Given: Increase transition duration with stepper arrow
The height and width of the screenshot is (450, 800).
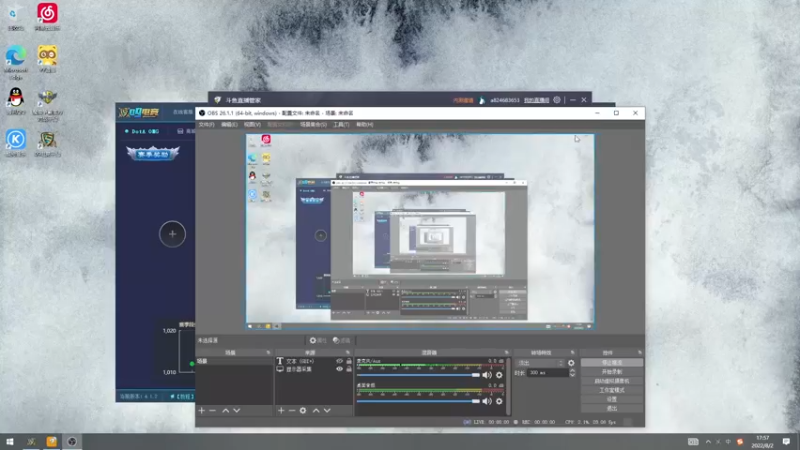Looking at the screenshot, I should point(572,371).
